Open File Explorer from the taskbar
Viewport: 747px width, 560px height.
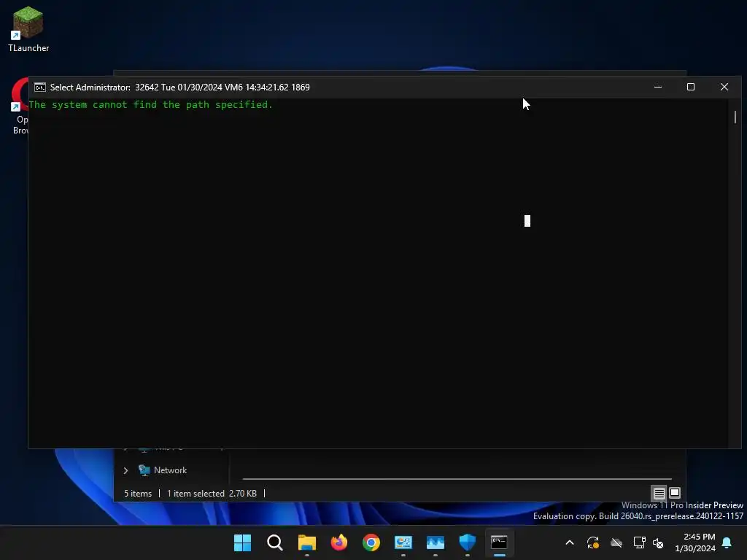(307, 542)
